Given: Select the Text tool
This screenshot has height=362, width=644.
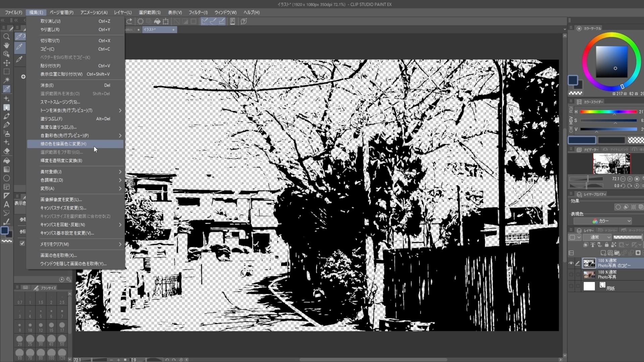Looking at the screenshot, I should pyautogui.click(x=6, y=204).
